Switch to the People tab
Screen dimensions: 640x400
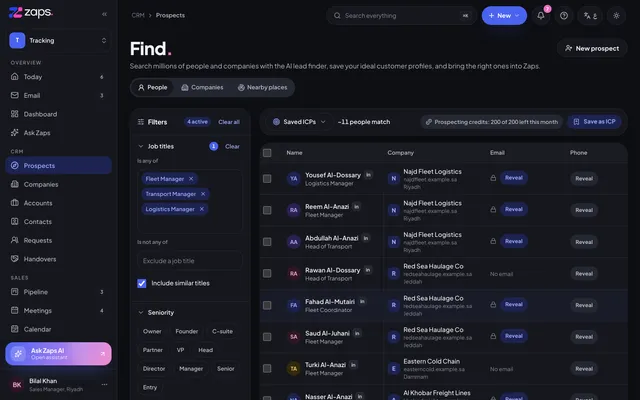(153, 87)
